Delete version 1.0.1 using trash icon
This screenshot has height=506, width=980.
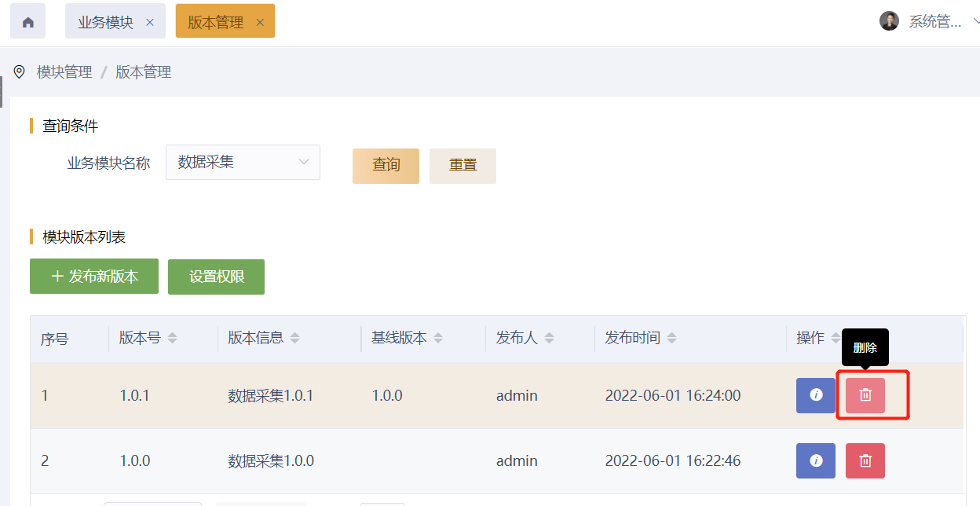point(865,395)
